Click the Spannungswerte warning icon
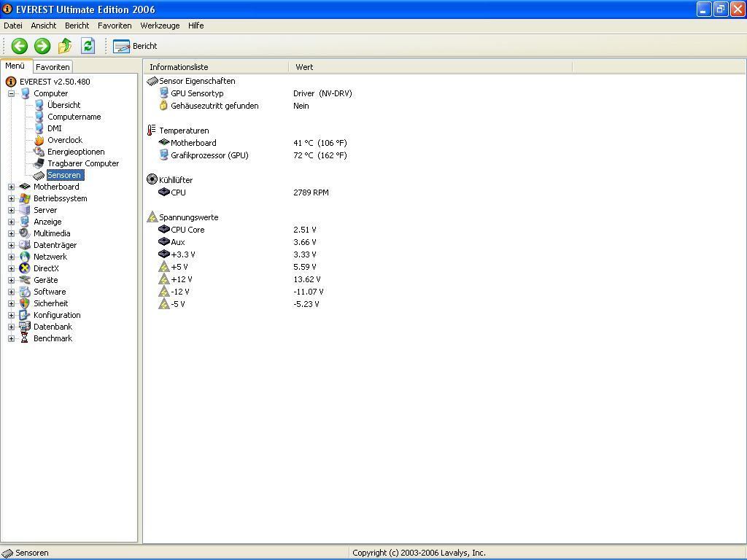This screenshot has height=560, width=747. coord(152,217)
